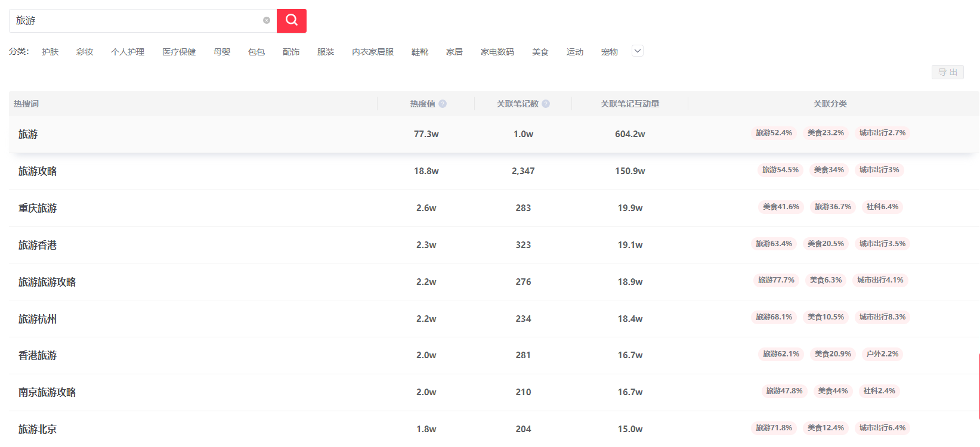Clear the search box with the x icon
980x447 pixels.
point(267,20)
